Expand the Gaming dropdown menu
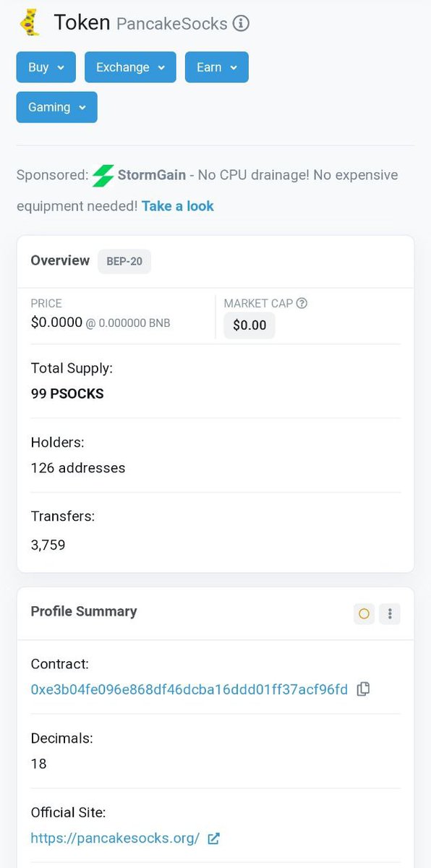Screen dimensions: 431x868 (57, 107)
